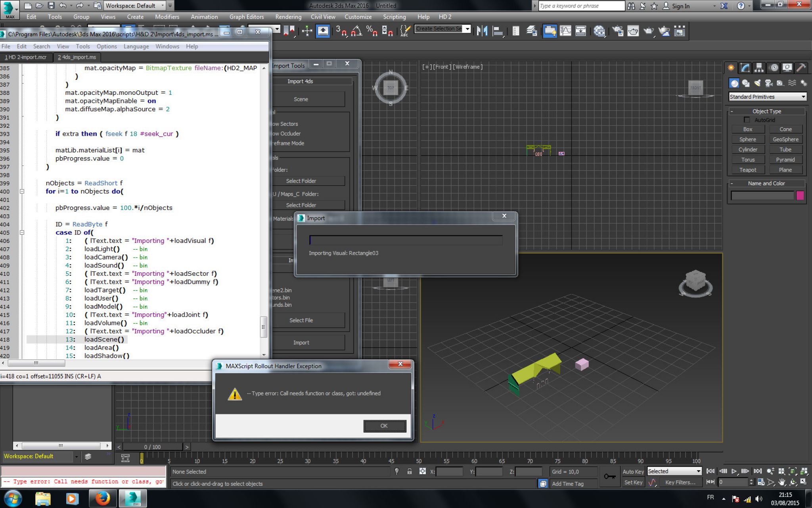Open the Modify panel tab icon
Viewport: 812px width, 508px height.
(745, 67)
